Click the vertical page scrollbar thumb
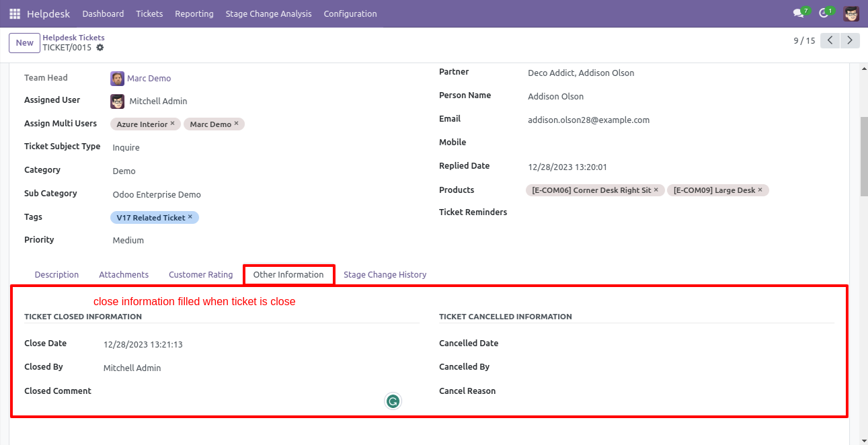 864,156
